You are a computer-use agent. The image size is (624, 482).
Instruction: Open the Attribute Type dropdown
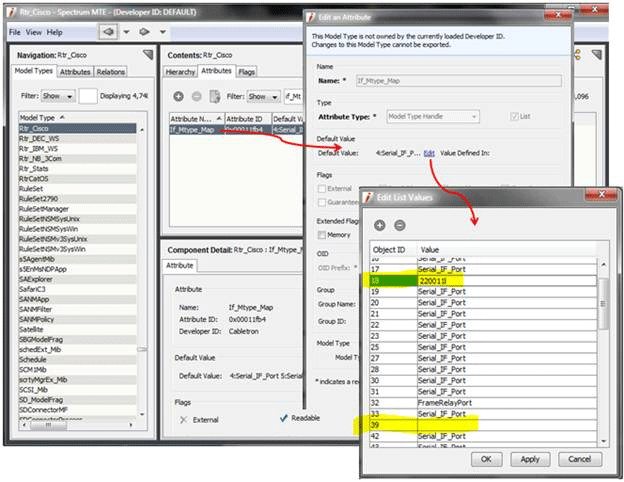(432, 117)
